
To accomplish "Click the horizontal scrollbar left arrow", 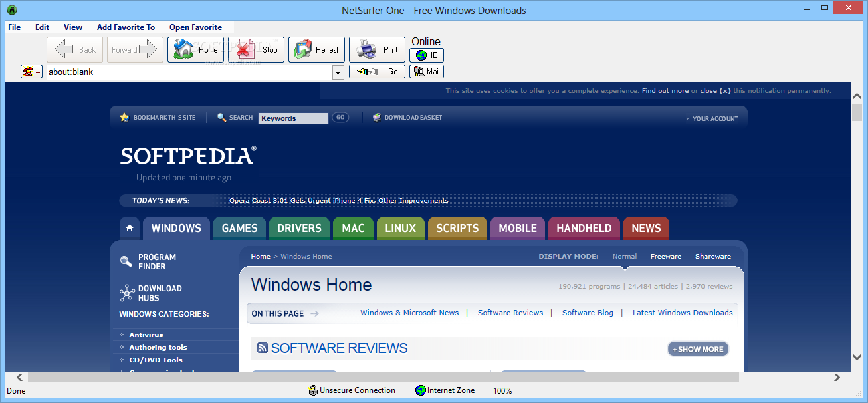I will [x=19, y=378].
